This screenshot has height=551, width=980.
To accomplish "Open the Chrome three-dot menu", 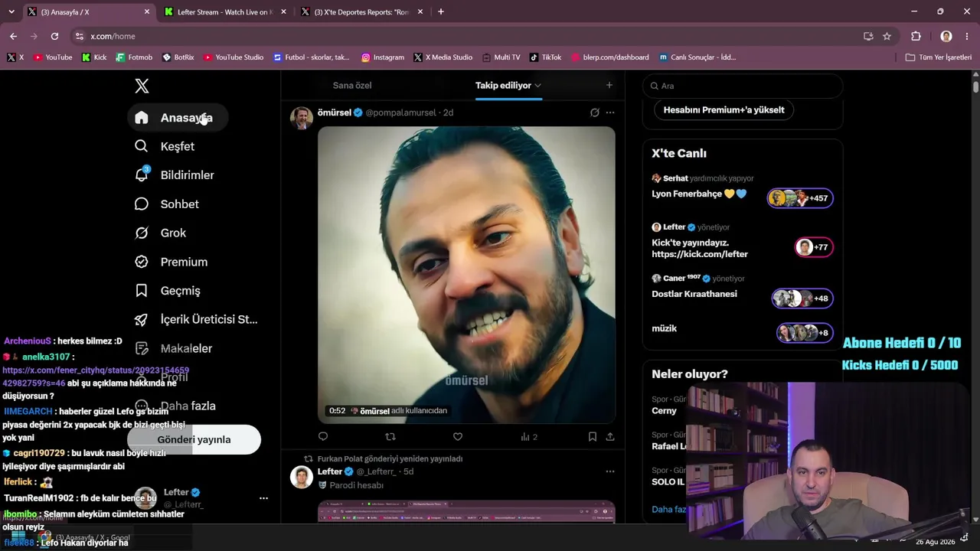I will coord(968,36).
